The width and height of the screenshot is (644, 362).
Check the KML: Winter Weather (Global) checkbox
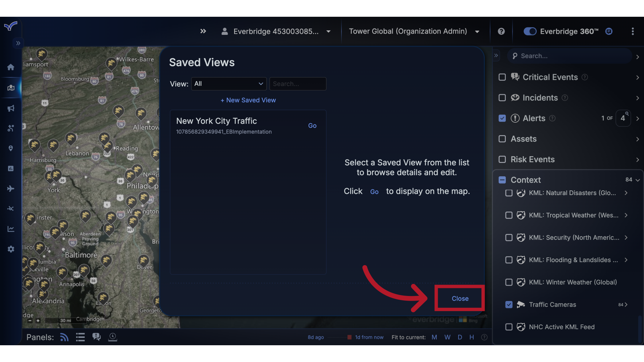pyautogui.click(x=509, y=282)
